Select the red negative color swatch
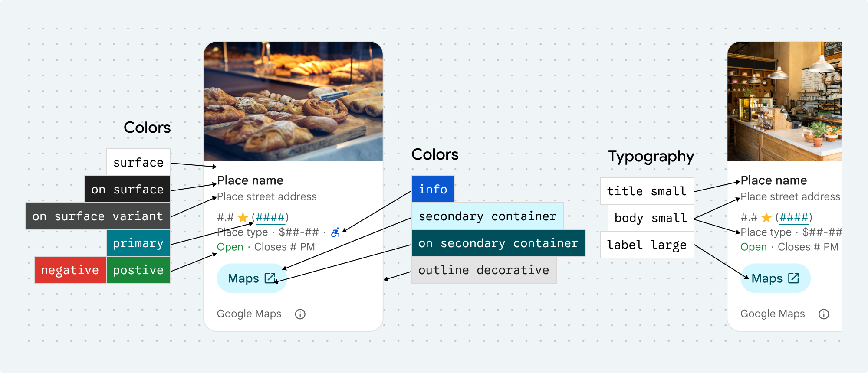The height and width of the screenshot is (373, 868). pyautogui.click(x=70, y=270)
